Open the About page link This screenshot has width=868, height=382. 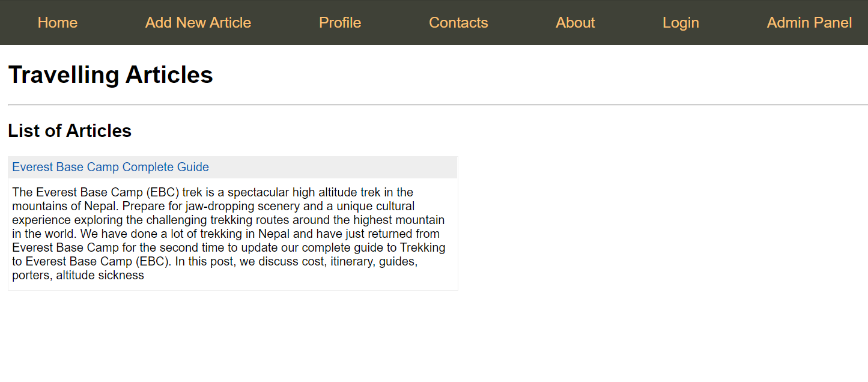tap(575, 23)
